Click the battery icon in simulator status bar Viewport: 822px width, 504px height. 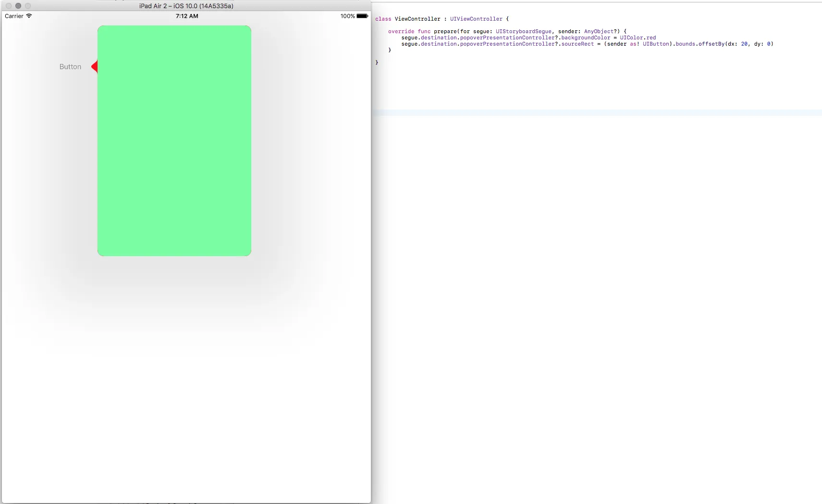(x=362, y=16)
